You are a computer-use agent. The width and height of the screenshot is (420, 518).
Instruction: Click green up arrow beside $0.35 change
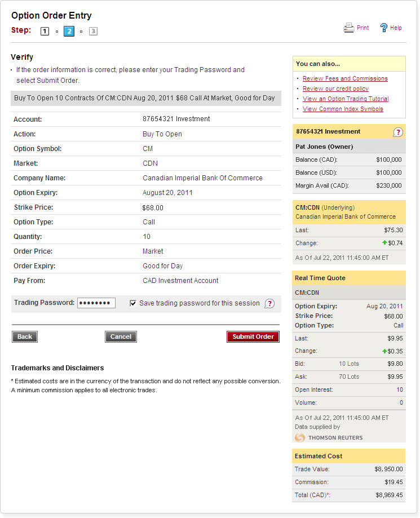[384, 351]
